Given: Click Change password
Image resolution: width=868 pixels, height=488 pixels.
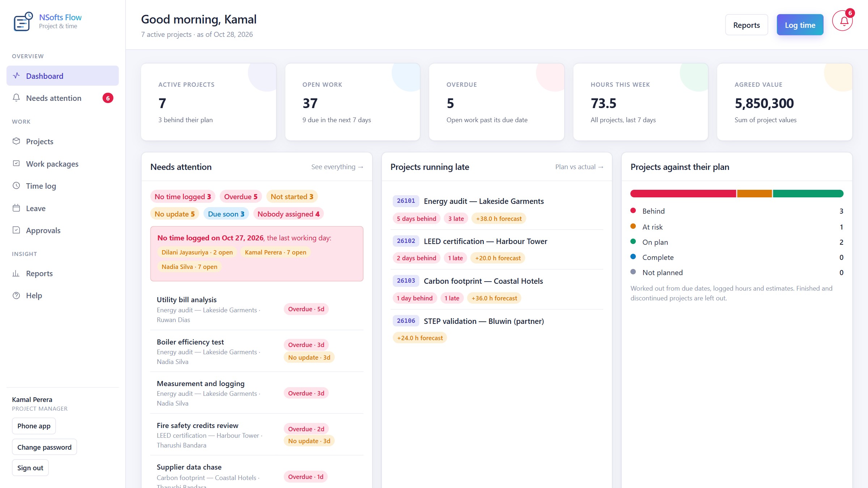Looking at the screenshot, I should pyautogui.click(x=44, y=447).
